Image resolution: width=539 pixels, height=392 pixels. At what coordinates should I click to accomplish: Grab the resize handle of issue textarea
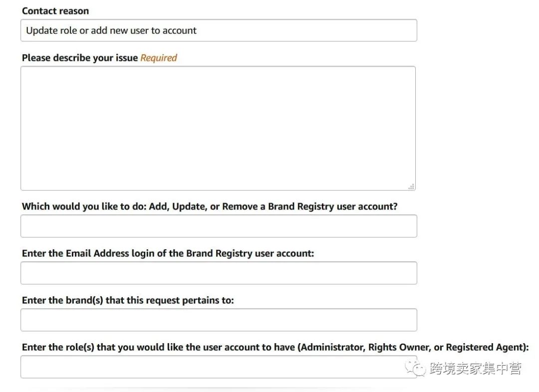click(411, 187)
